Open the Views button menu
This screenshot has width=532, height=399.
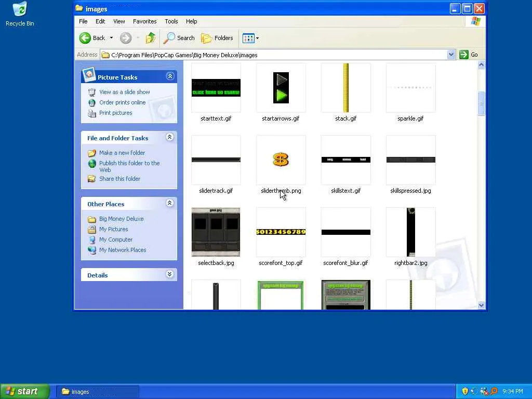click(251, 38)
